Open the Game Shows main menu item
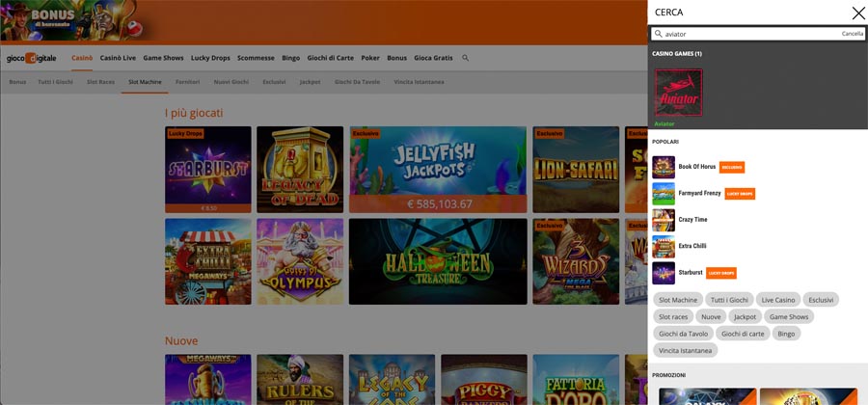The height and width of the screenshot is (405, 868). (x=163, y=58)
